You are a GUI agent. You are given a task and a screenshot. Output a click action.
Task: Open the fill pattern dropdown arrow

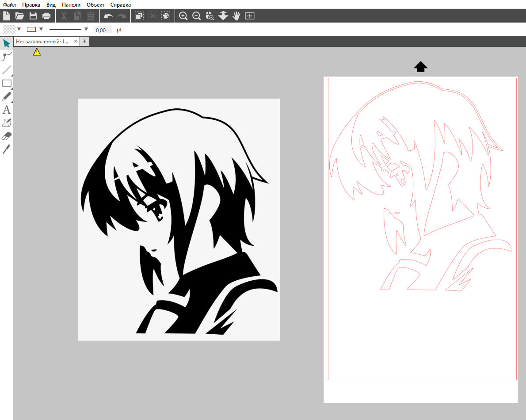click(19, 29)
